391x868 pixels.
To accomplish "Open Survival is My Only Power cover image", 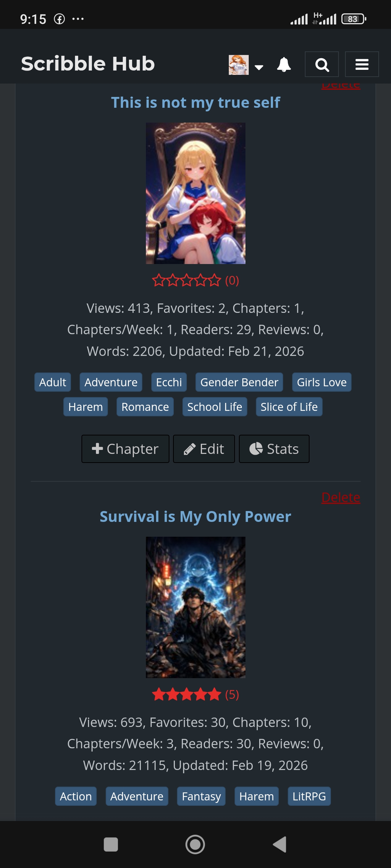I will pos(195,607).
